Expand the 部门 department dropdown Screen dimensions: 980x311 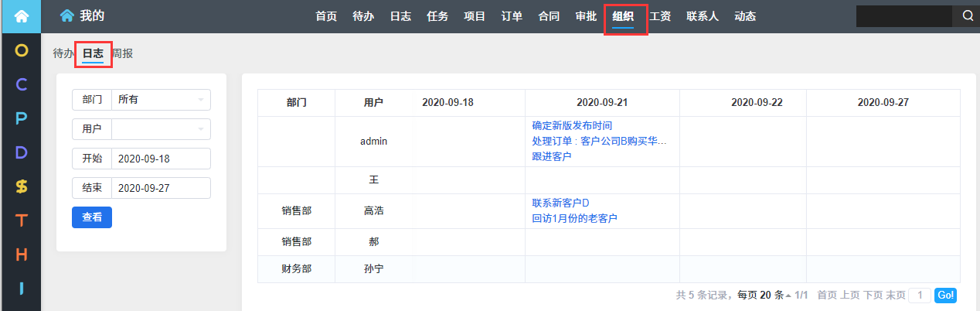tap(160, 100)
